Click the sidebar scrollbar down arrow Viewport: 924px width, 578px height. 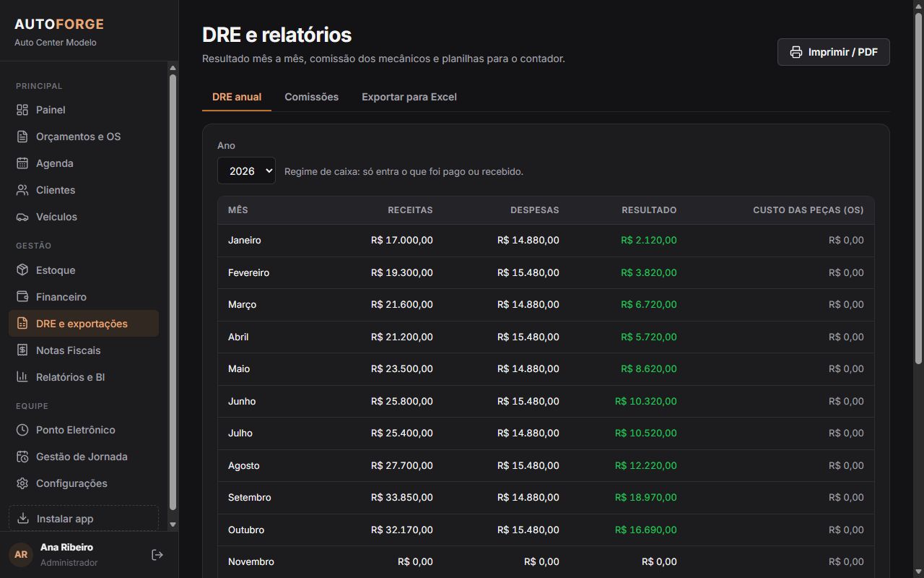point(173,525)
